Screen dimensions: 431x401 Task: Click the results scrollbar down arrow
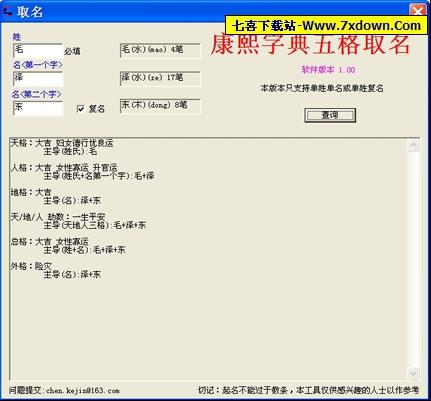tap(413, 373)
